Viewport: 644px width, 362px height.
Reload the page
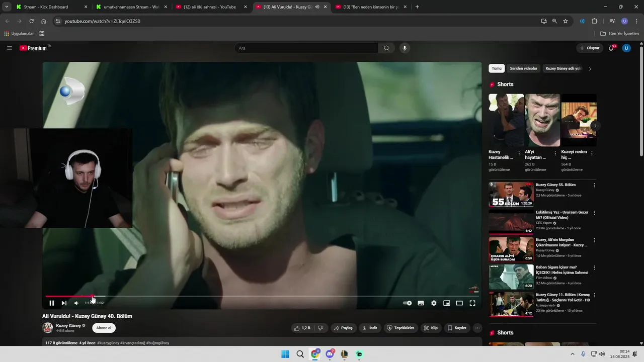31,21
